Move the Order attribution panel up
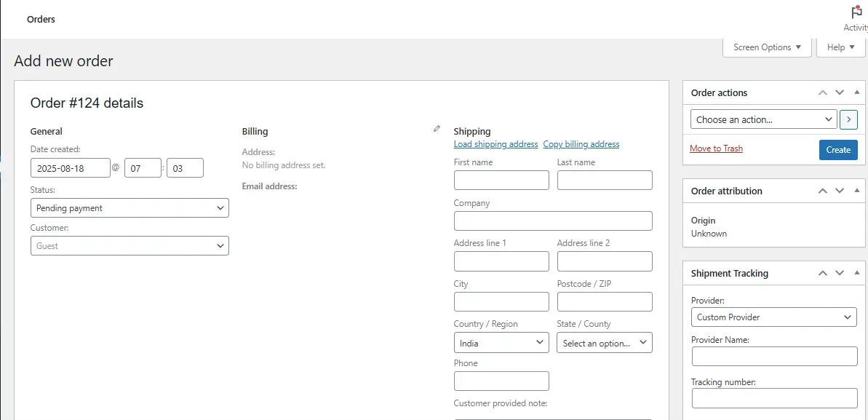The height and width of the screenshot is (420, 868). 822,191
